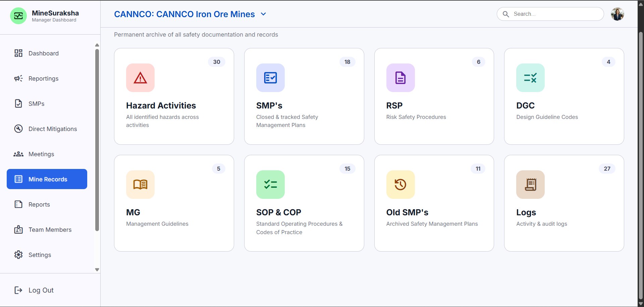Click the sidebar vertical scrollbar
The image size is (644, 307).
point(97,140)
